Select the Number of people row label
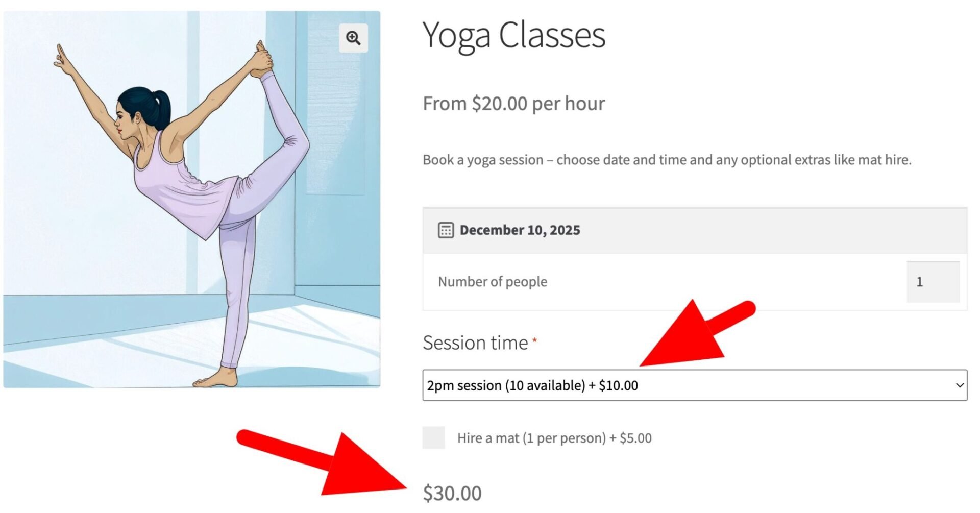 click(x=493, y=281)
